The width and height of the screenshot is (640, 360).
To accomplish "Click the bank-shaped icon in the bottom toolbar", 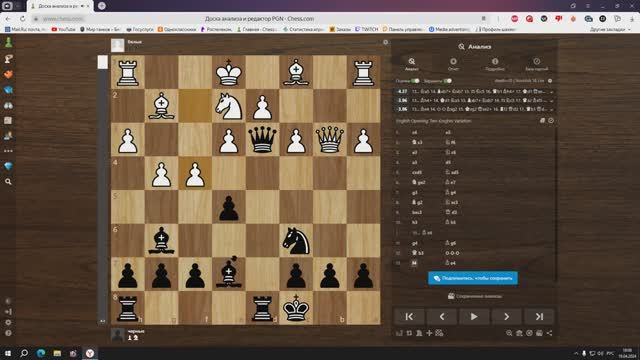I will pyautogui.click(x=519, y=333).
